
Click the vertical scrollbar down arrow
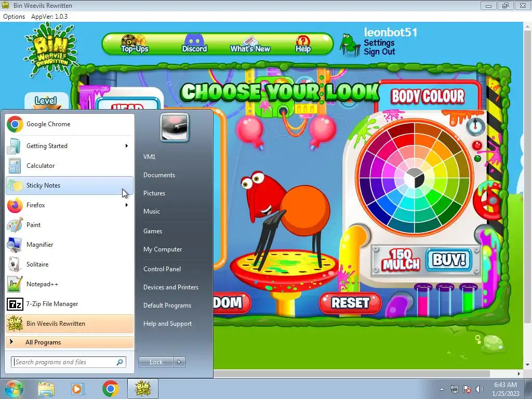[527, 365]
